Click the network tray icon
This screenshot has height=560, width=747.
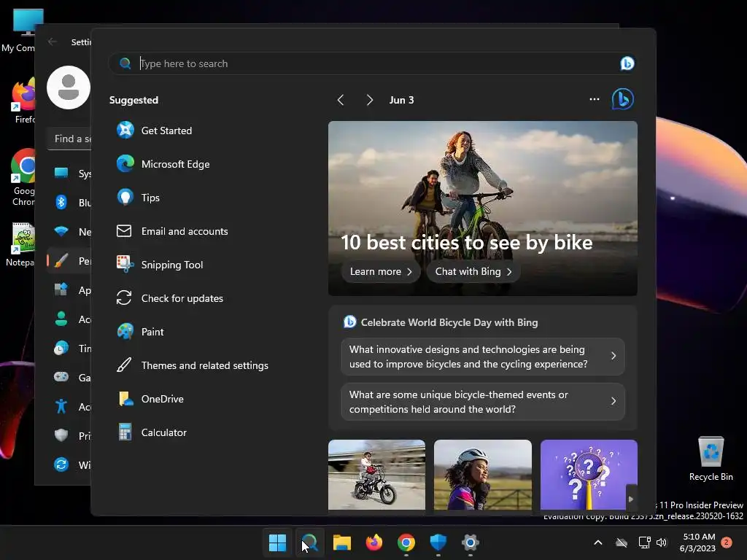coord(644,542)
